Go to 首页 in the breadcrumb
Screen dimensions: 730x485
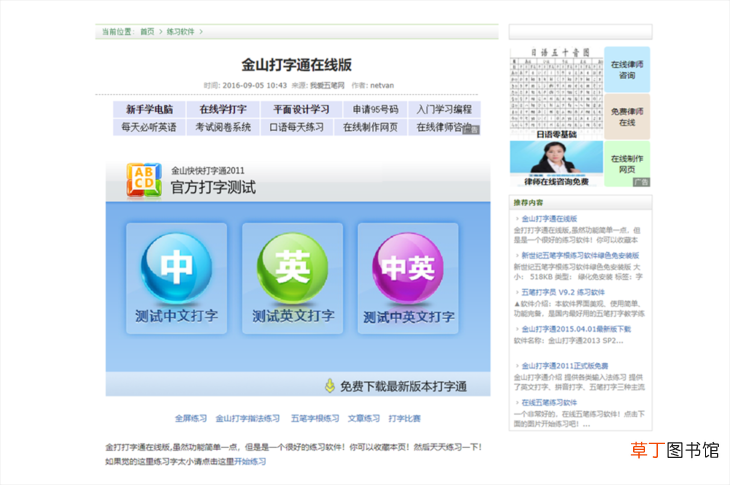point(147,32)
